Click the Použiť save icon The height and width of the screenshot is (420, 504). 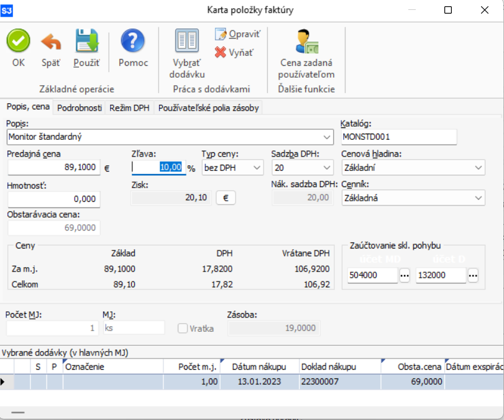[87, 42]
